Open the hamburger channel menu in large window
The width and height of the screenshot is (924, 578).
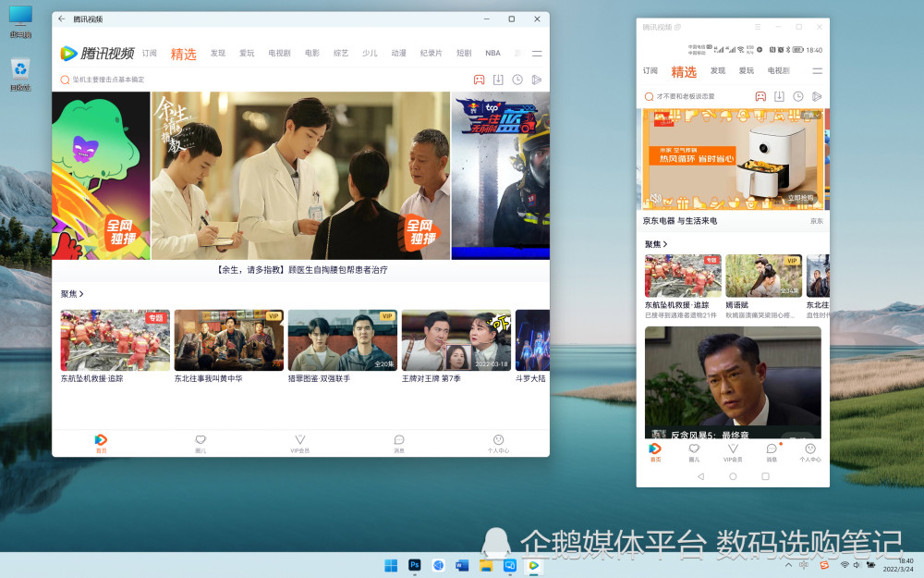(x=537, y=54)
